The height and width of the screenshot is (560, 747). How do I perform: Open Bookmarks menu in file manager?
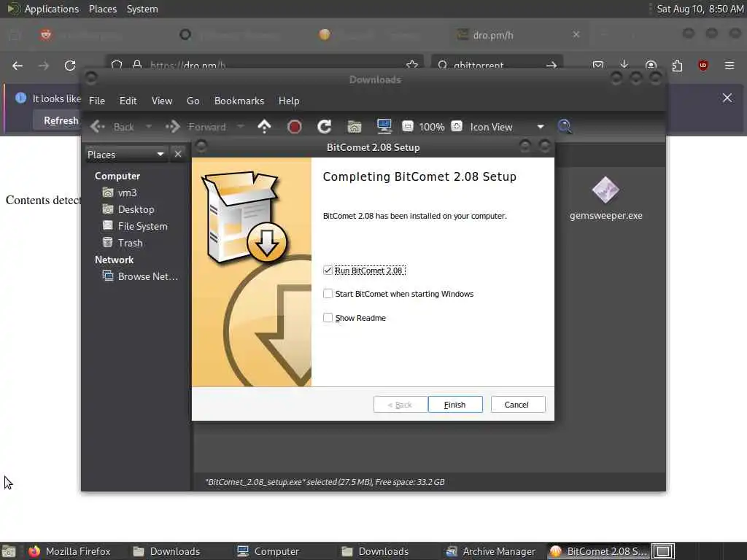pyautogui.click(x=239, y=101)
